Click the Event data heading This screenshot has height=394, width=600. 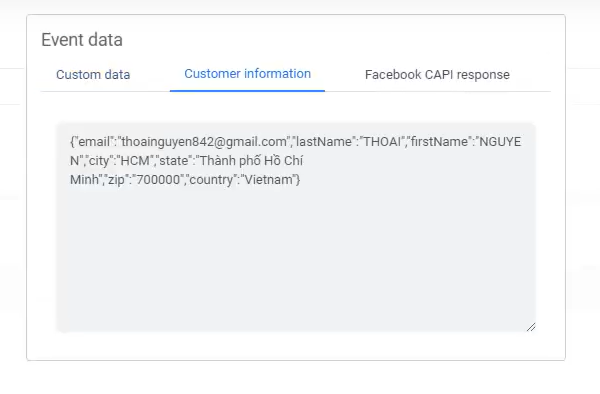click(82, 40)
